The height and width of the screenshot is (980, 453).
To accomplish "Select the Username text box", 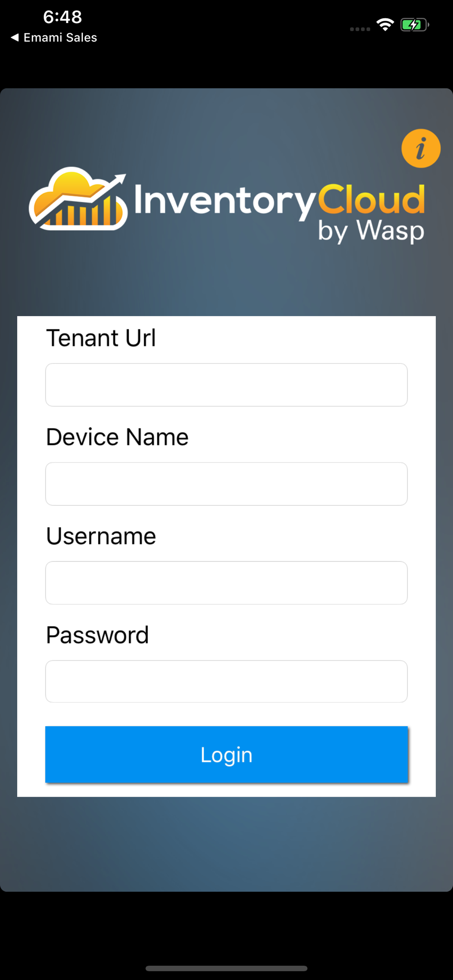I will point(226,583).
